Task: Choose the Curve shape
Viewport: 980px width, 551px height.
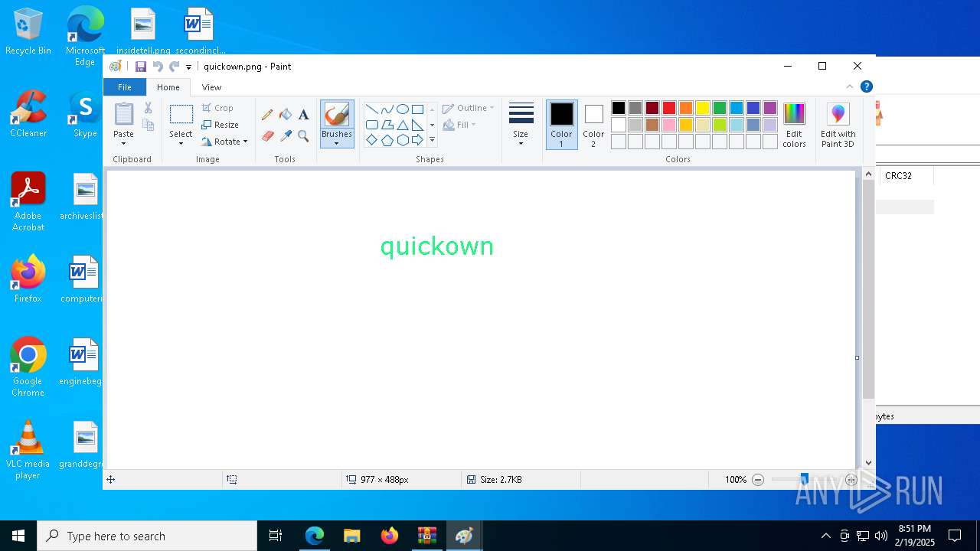Action: (x=387, y=109)
